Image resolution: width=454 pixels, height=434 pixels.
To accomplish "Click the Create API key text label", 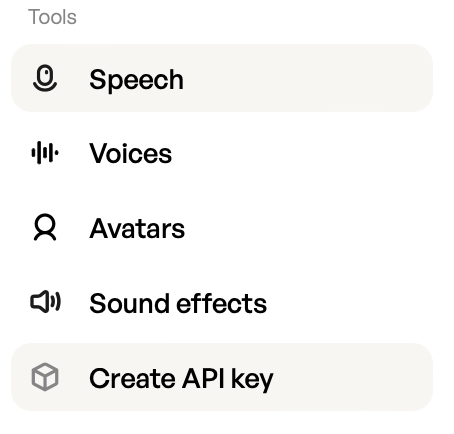I will [x=181, y=379].
